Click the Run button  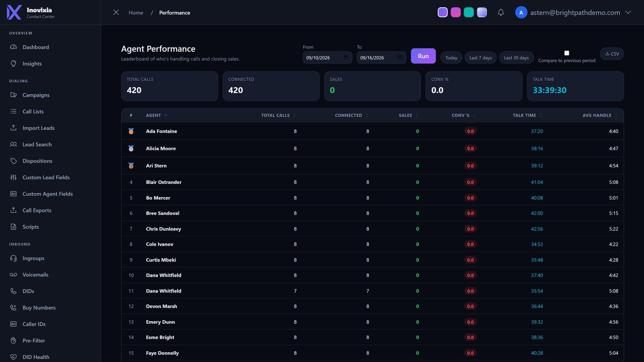point(423,56)
